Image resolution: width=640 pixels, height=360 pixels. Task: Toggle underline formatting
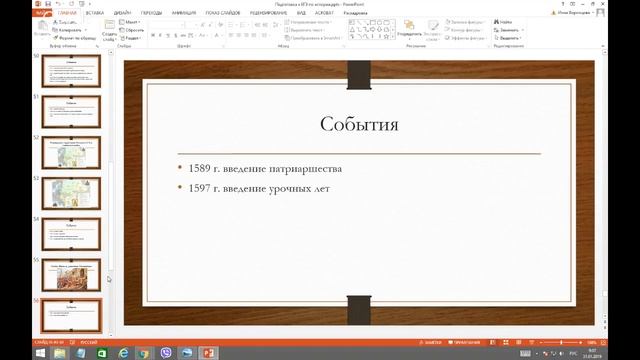tap(168, 36)
